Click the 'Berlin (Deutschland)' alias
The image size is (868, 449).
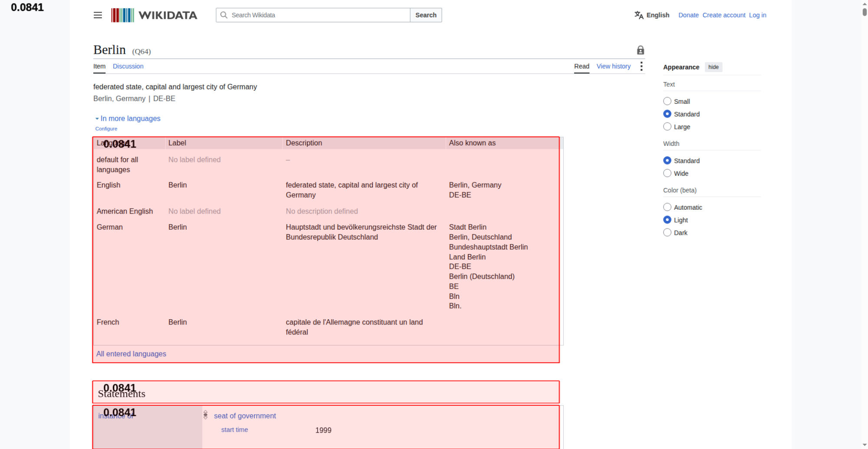482,277
